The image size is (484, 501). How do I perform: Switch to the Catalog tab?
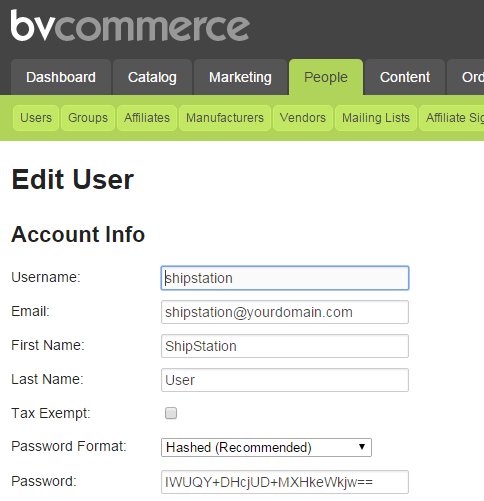(x=152, y=77)
